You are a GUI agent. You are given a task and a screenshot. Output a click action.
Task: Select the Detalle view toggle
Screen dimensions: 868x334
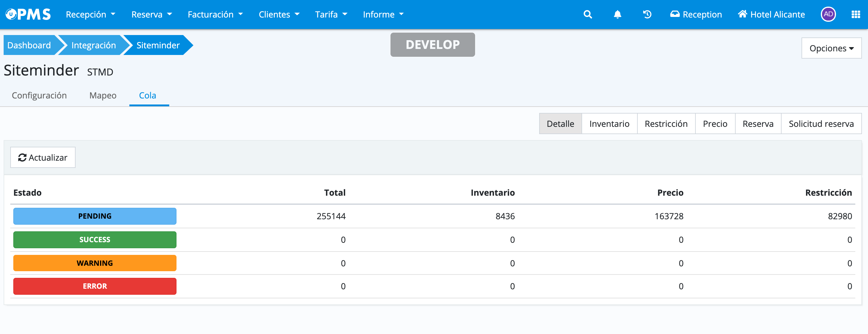tap(560, 124)
